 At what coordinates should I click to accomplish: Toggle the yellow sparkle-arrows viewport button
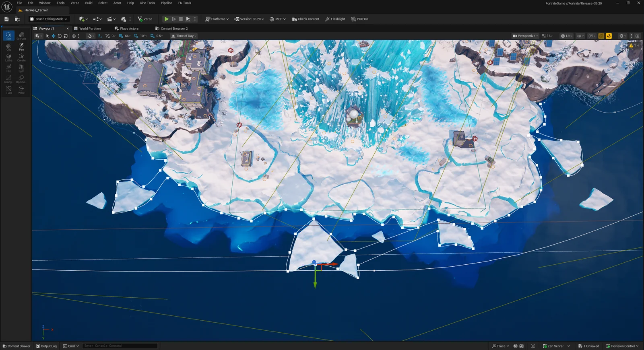tap(609, 36)
